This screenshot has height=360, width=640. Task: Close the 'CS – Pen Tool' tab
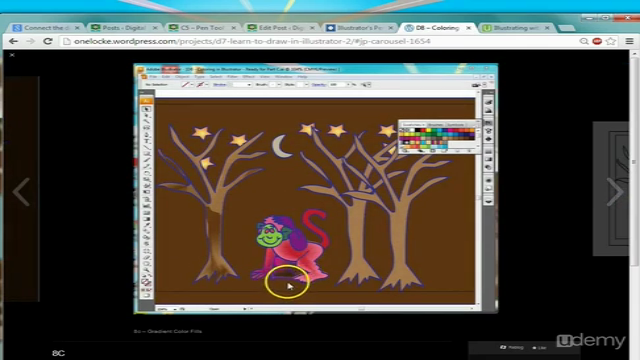(234, 28)
